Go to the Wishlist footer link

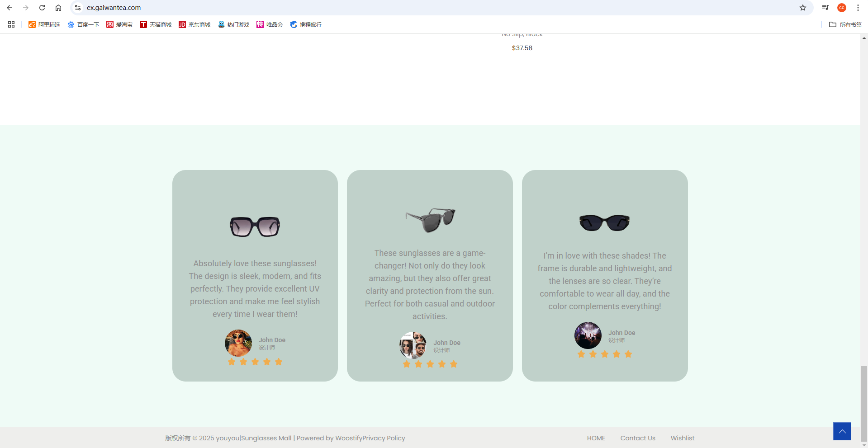coord(682,438)
